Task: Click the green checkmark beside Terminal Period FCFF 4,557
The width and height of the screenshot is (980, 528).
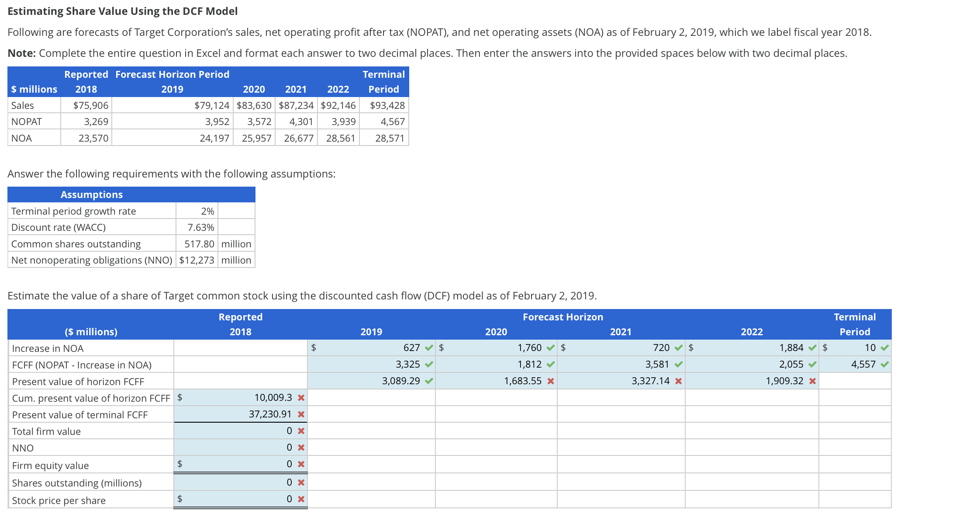Action: click(x=884, y=364)
